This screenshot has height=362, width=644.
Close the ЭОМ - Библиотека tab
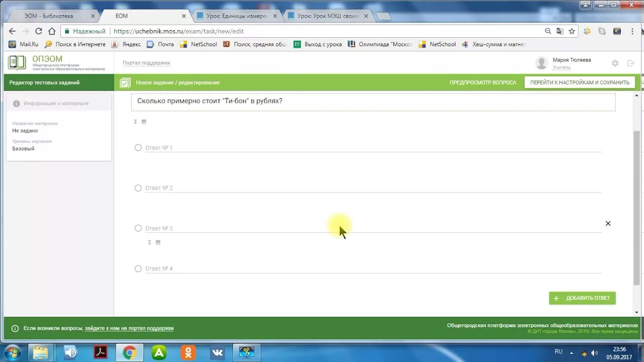click(93, 16)
